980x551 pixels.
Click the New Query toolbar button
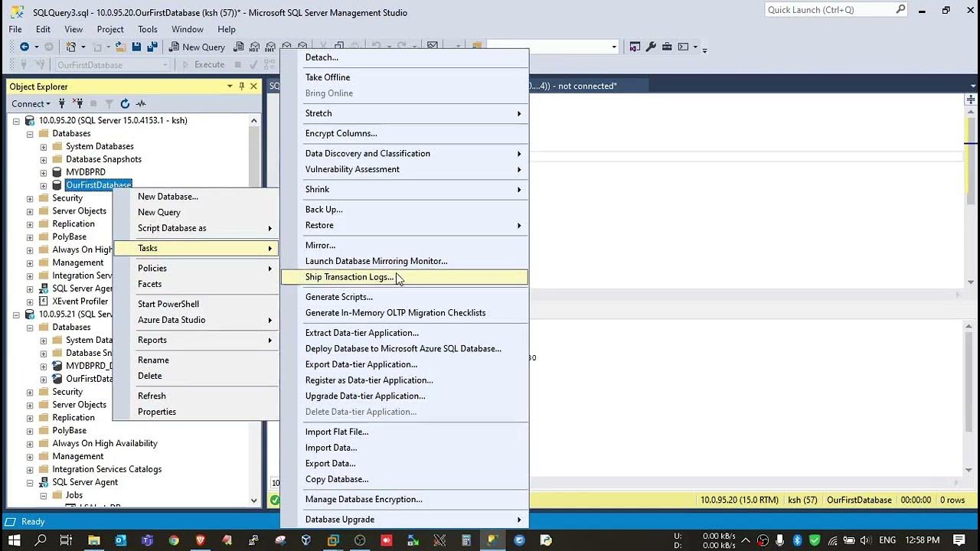pyautogui.click(x=197, y=47)
